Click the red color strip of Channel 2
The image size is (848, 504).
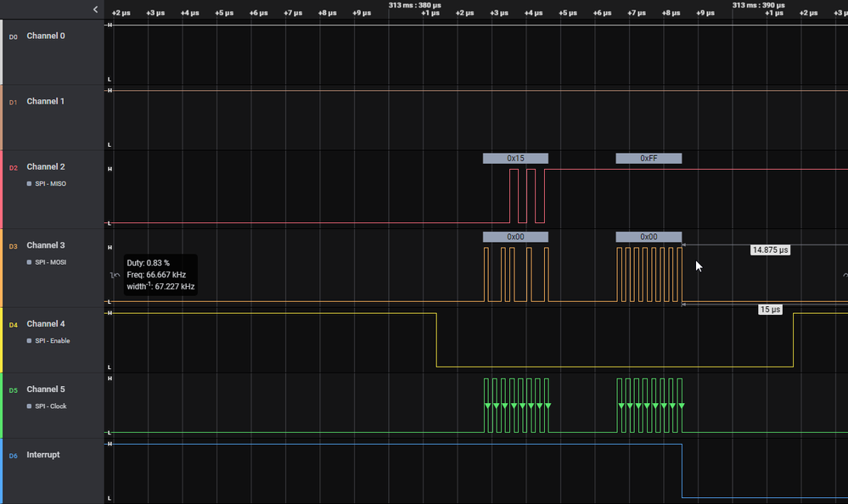[x=1, y=189]
